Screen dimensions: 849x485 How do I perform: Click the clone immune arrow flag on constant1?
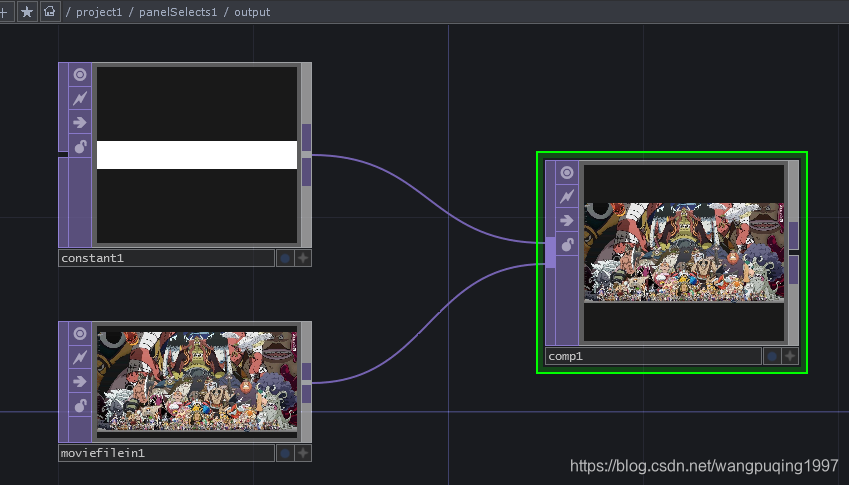click(x=80, y=122)
